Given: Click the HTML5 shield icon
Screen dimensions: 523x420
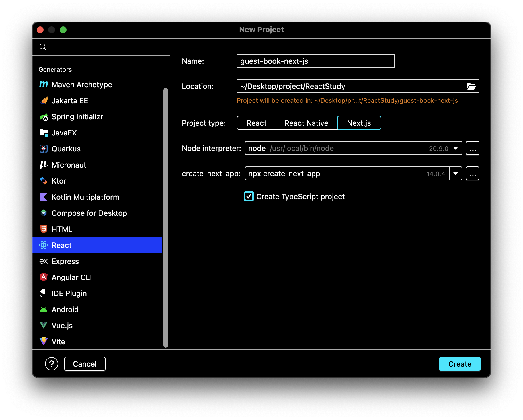Looking at the screenshot, I should click(44, 229).
